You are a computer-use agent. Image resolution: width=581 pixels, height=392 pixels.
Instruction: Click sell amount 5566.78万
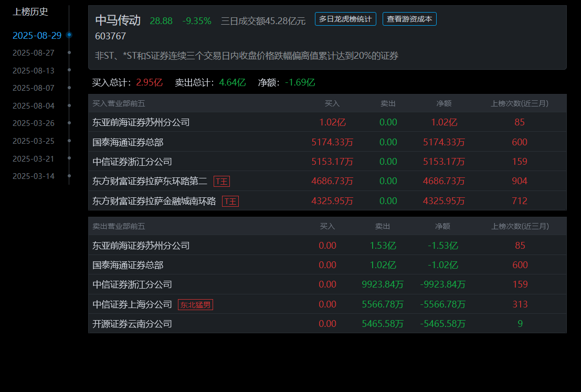tap(383, 304)
